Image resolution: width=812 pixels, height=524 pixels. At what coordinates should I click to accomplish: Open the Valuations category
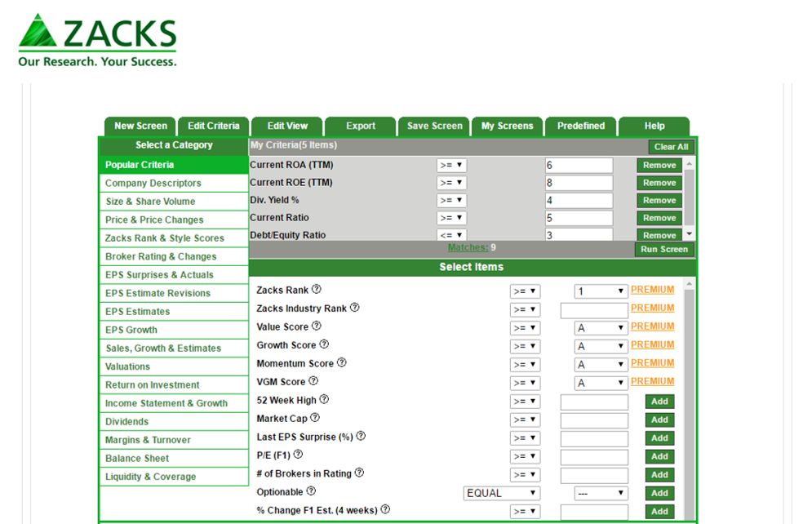click(174, 366)
